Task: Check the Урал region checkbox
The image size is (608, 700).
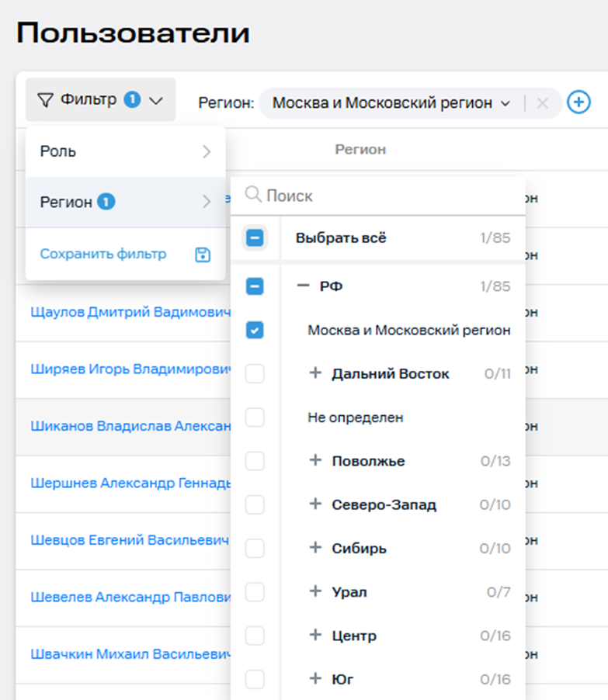Action: (255, 592)
